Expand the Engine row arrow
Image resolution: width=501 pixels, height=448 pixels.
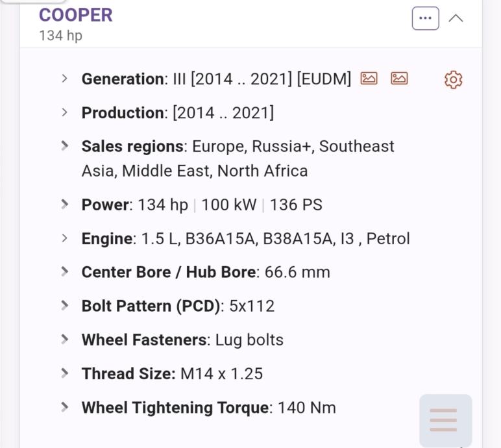point(64,238)
